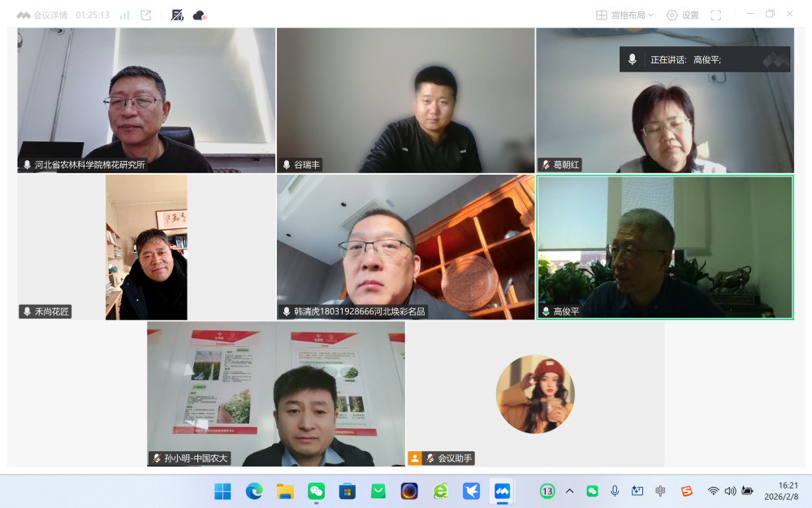
Task: Click the screenshot-disabled icon beside cloud recording
Action: click(x=177, y=15)
